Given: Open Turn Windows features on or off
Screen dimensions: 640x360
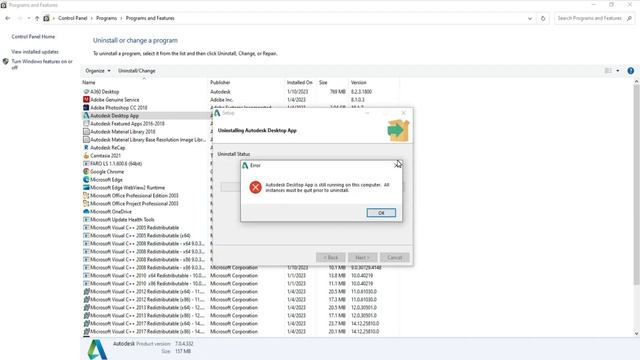Looking at the screenshot, I should [x=42, y=64].
